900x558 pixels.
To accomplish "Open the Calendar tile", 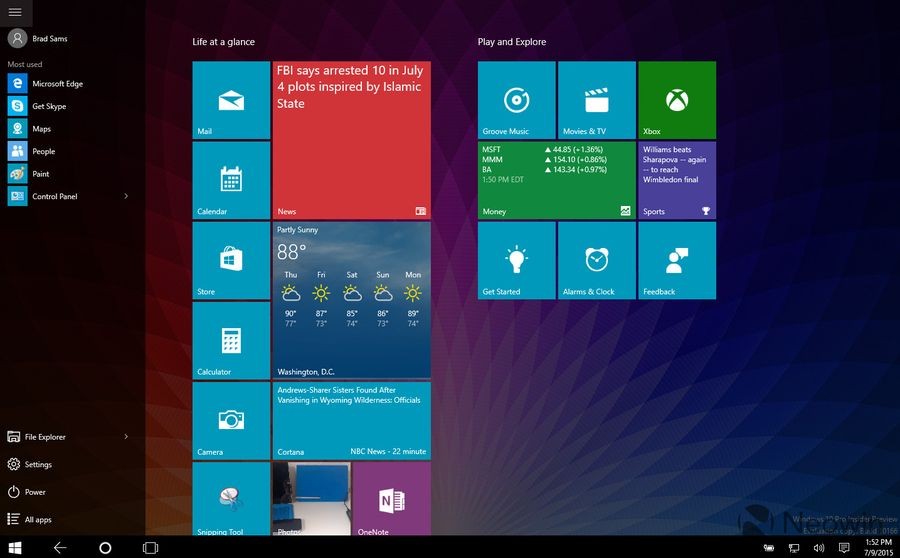I will click(231, 180).
